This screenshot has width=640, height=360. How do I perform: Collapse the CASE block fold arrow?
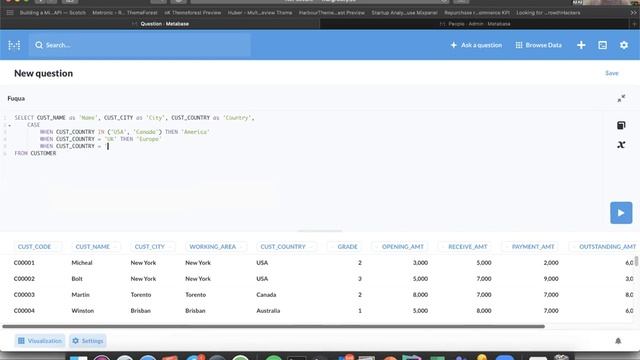[9, 125]
